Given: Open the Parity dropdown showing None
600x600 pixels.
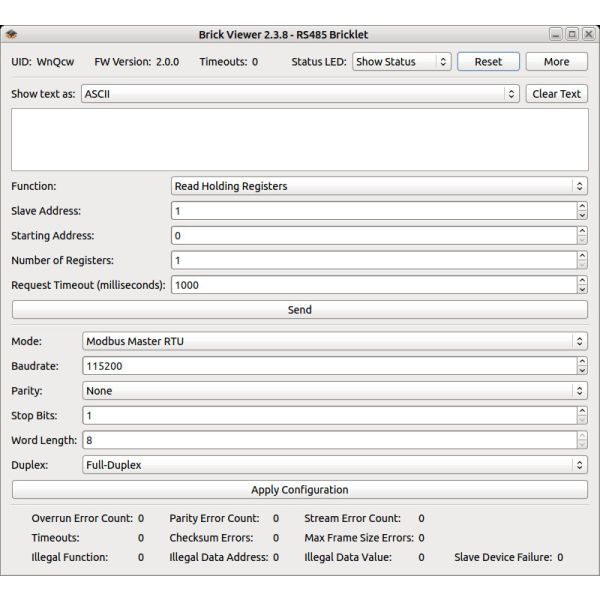Looking at the screenshot, I should coord(335,391).
